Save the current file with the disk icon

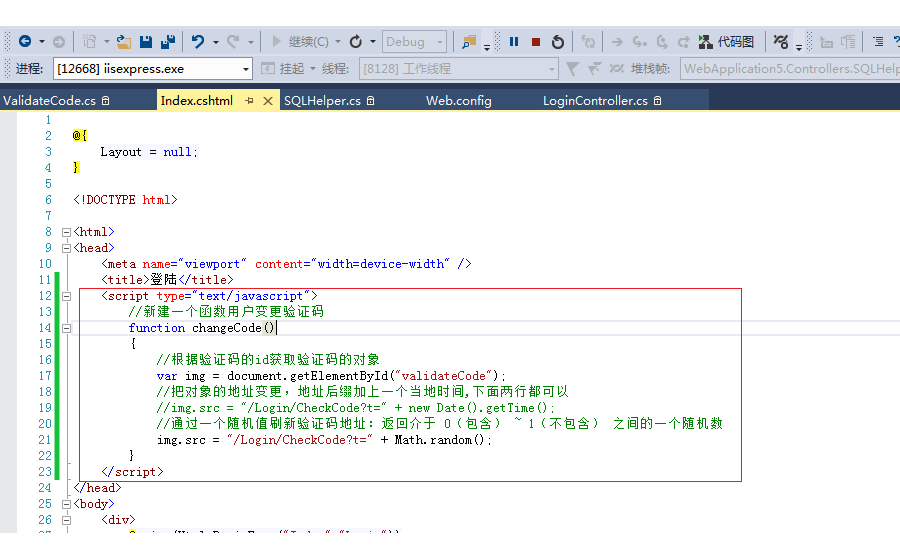click(x=146, y=41)
